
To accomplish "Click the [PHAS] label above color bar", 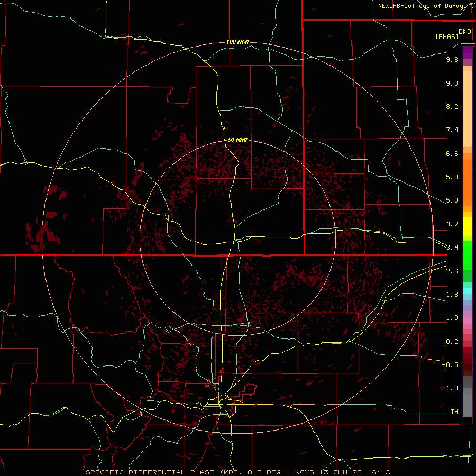I will pos(447,37).
